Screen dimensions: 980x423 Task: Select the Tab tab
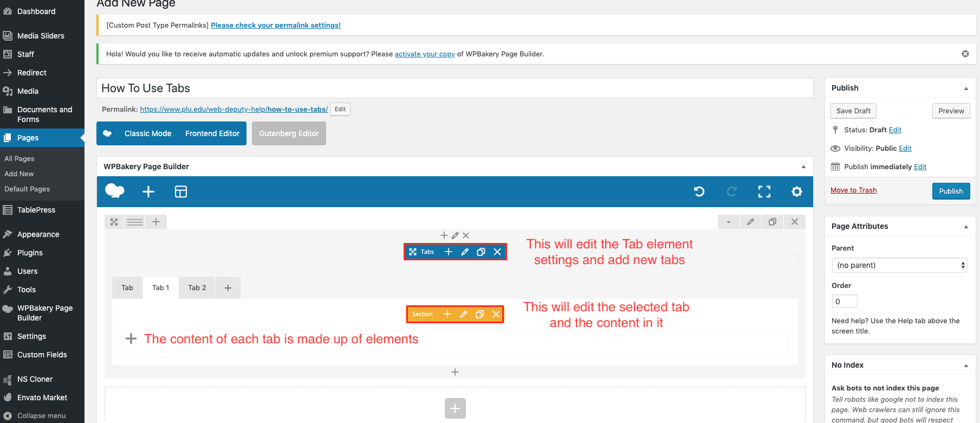[127, 287]
